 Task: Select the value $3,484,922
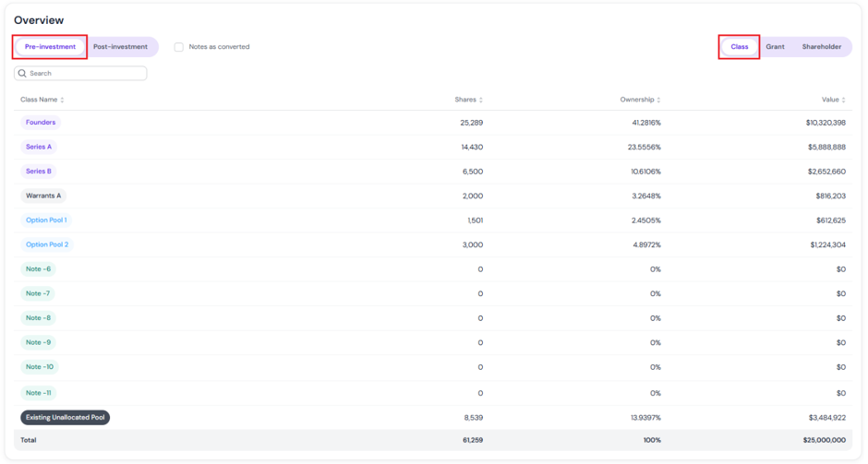[826, 418]
